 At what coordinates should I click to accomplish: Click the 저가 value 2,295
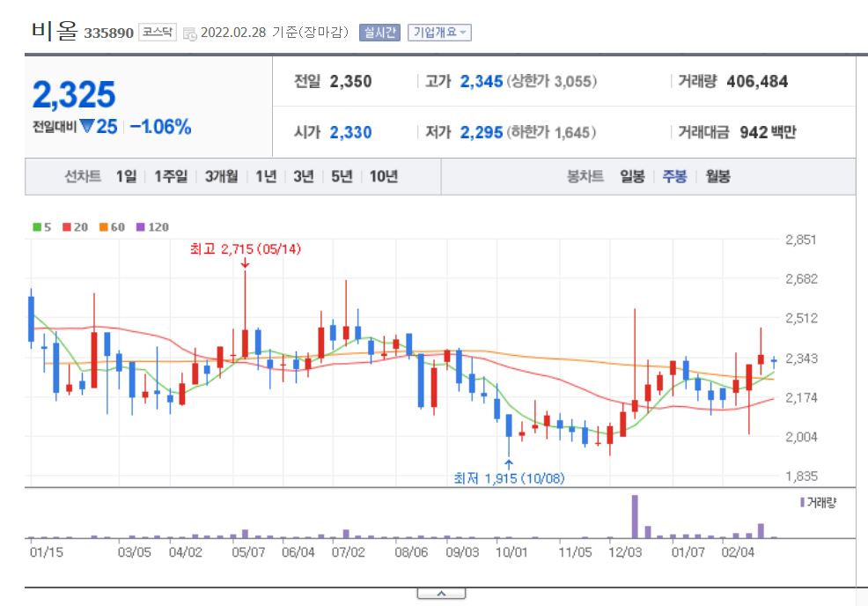pyautogui.click(x=482, y=132)
